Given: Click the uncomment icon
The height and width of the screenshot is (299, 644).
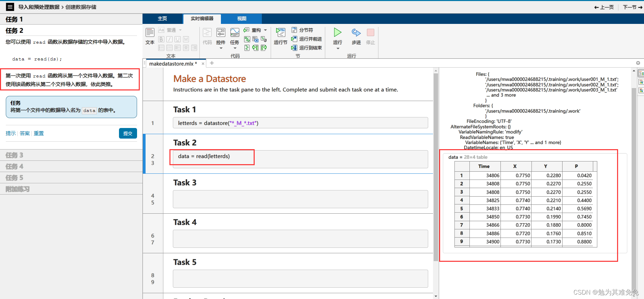Looking at the screenshot, I should [255, 39].
